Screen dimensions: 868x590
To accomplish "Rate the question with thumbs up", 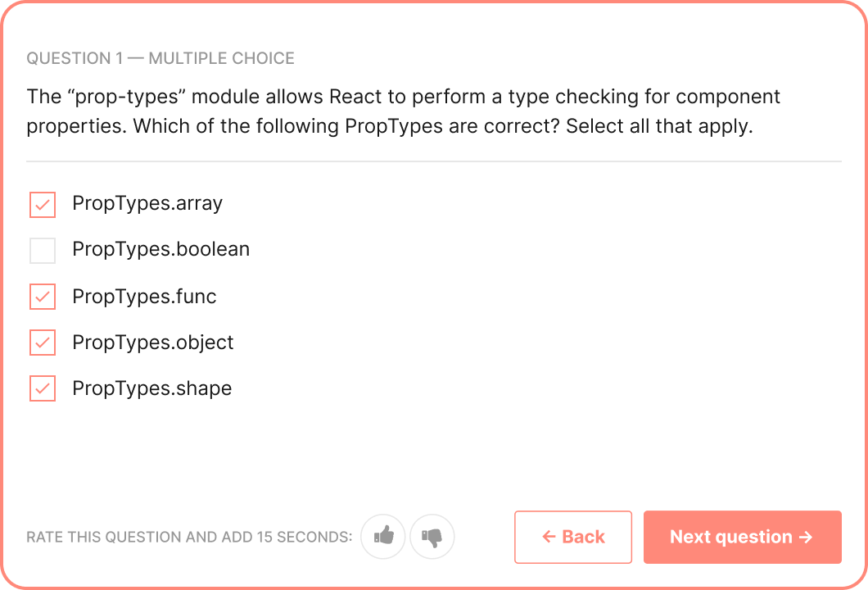I will tap(383, 536).
